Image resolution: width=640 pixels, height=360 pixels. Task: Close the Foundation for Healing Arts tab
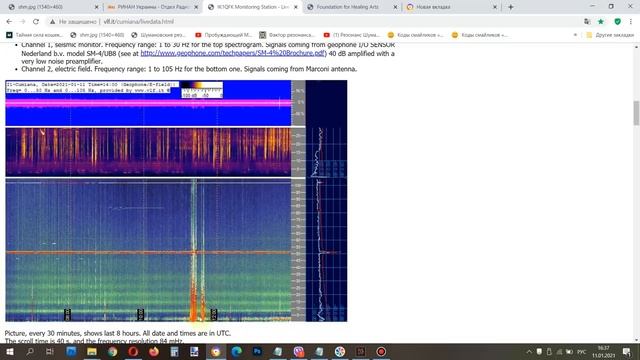click(395, 7)
